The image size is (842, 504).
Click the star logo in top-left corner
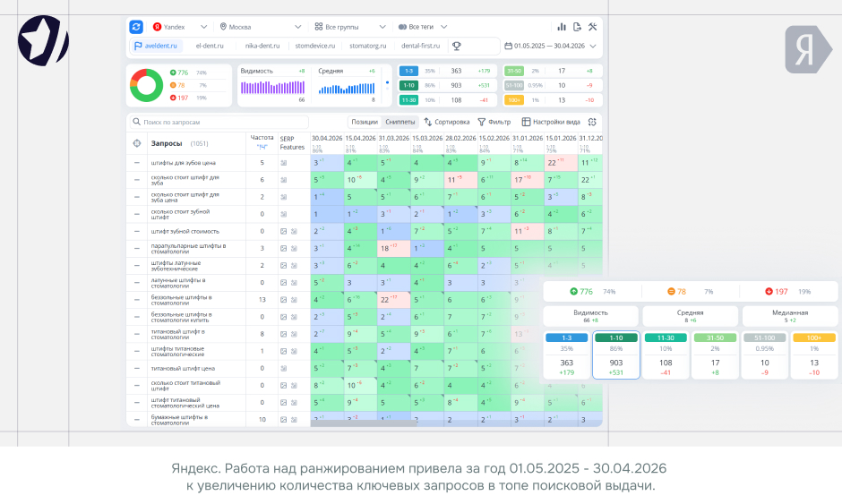tap(43, 41)
